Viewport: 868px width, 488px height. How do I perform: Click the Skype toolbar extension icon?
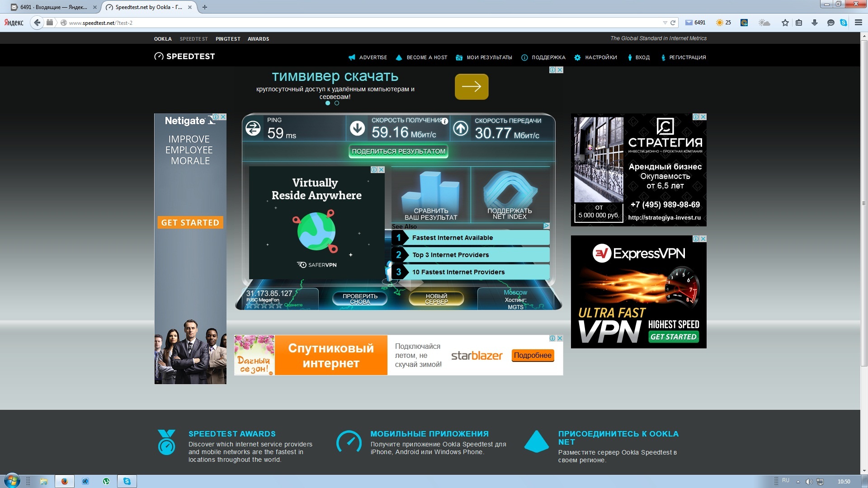pos(844,23)
